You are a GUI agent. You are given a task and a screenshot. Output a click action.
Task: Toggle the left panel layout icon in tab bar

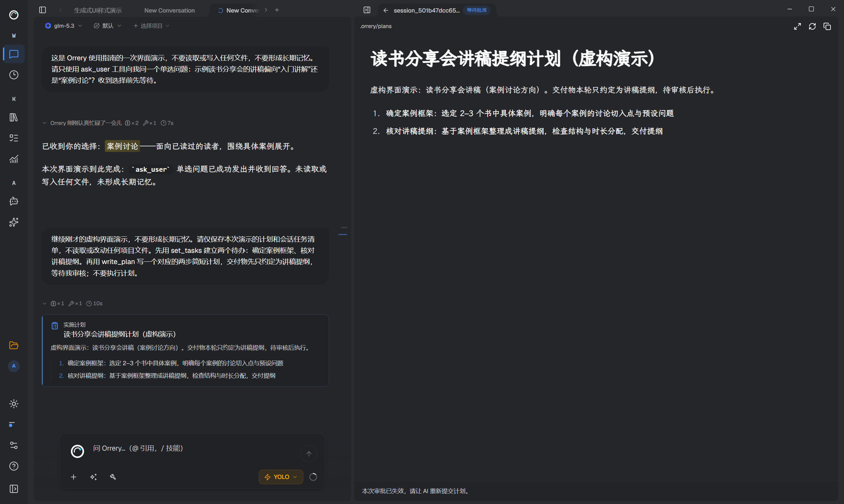pyautogui.click(x=43, y=10)
